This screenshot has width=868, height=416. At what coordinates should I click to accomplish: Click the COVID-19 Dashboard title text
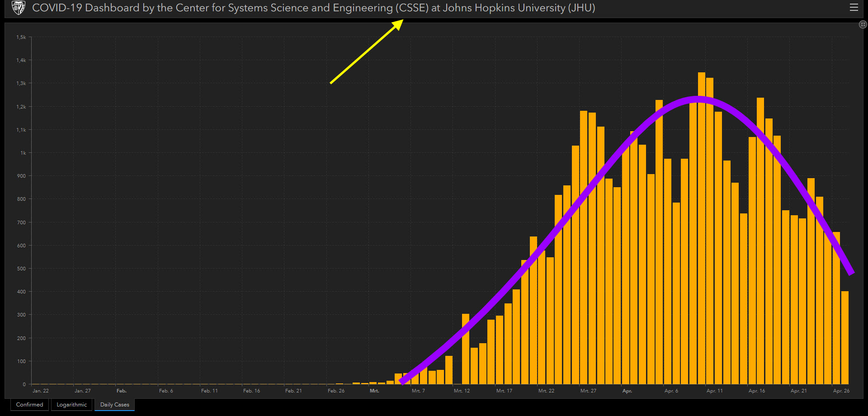(x=313, y=8)
